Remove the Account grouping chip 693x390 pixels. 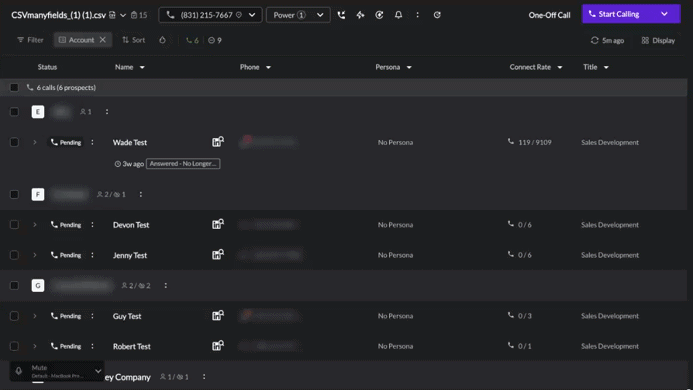tap(103, 40)
